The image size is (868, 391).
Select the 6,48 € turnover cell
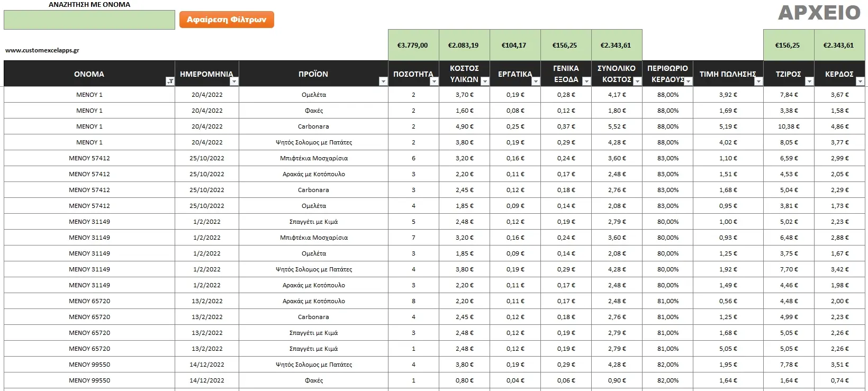pos(789,238)
